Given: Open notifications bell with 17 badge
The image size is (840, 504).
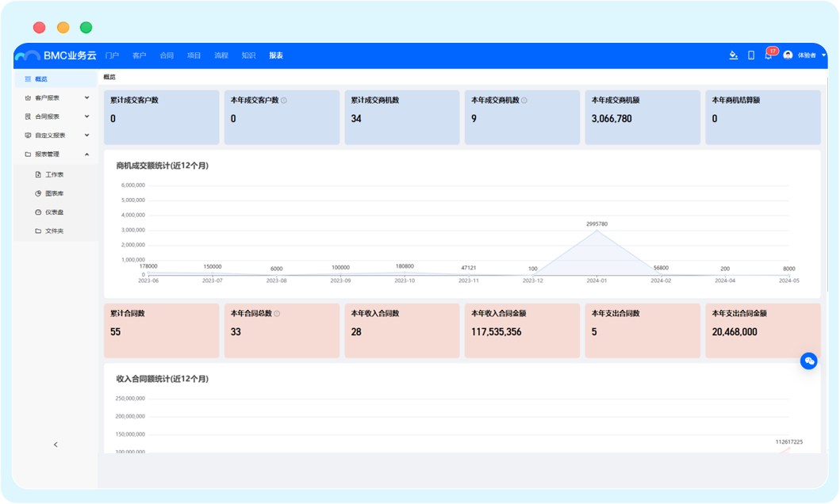Looking at the screenshot, I should pos(768,55).
